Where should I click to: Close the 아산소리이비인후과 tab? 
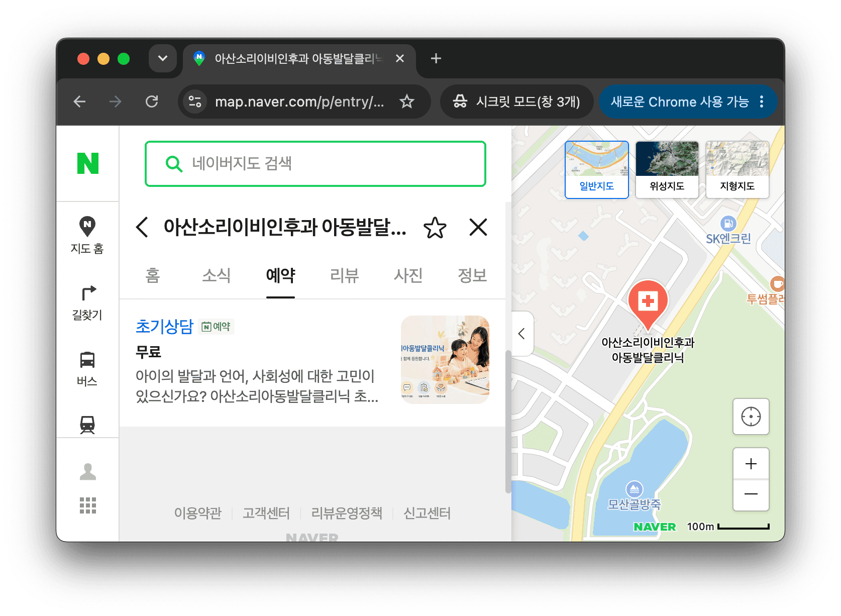[x=400, y=59]
